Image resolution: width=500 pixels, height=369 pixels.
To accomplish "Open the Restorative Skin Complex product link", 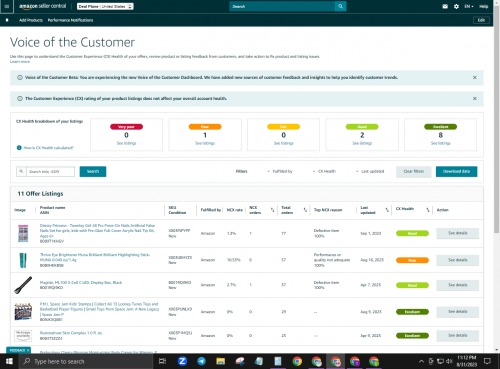I will 71,333.
